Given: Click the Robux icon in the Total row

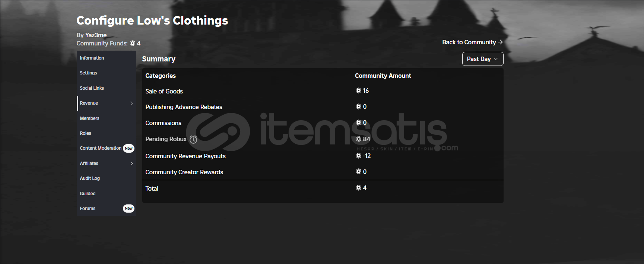Looking at the screenshot, I should (x=359, y=188).
